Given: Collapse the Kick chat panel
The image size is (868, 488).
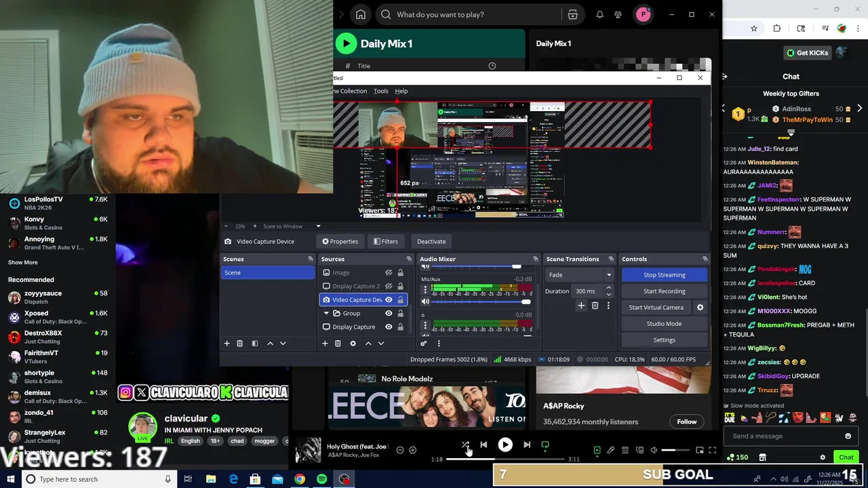Looking at the screenshot, I should point(725,77).
